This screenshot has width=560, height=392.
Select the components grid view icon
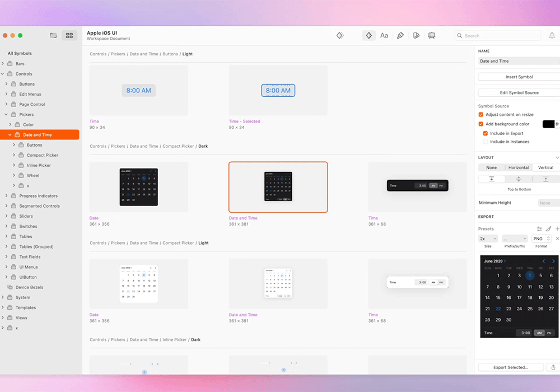coord(69,35)
